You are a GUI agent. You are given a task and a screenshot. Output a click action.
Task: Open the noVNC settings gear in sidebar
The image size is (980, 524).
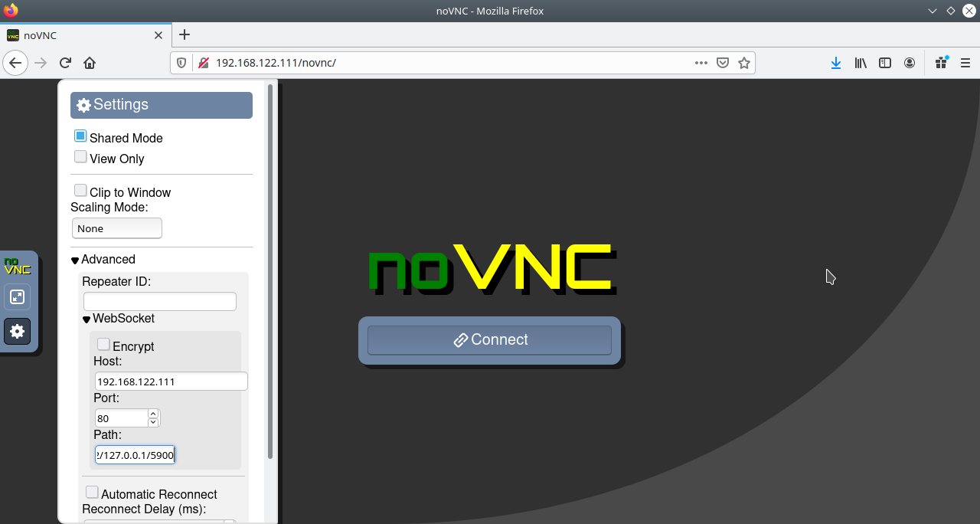[x=17, y=331]
